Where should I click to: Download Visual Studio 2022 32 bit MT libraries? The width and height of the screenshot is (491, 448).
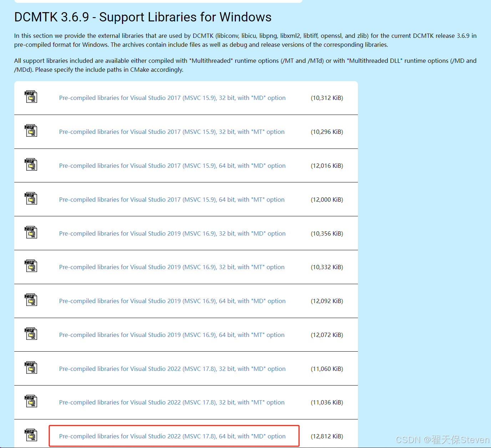172,402
